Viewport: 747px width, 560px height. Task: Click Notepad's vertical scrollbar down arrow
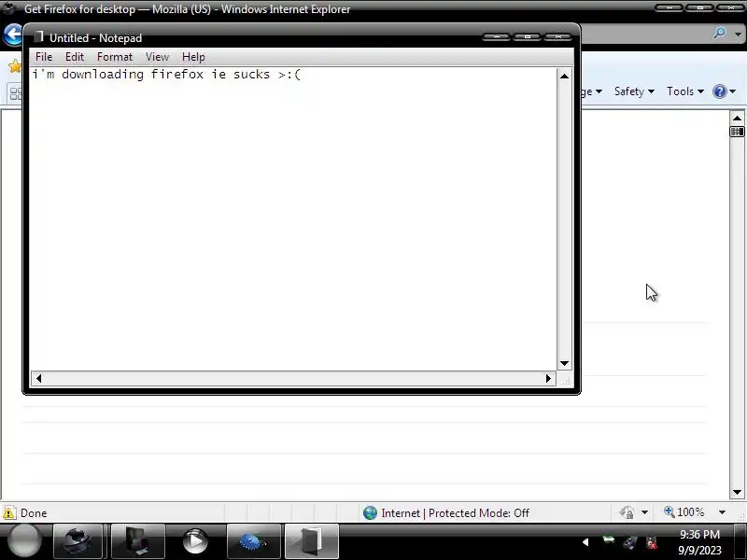pyautogui.click(x=565, y=363)
